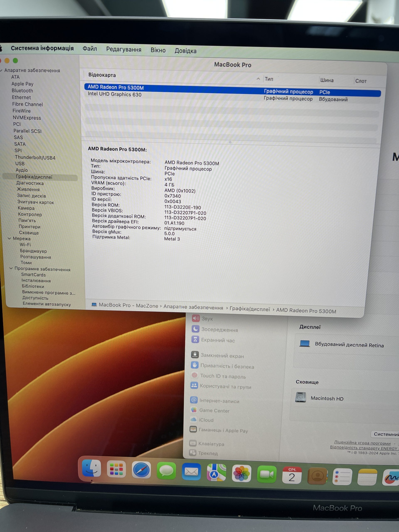
Task: Open the Довідка menu
Action: click(185, 51)
